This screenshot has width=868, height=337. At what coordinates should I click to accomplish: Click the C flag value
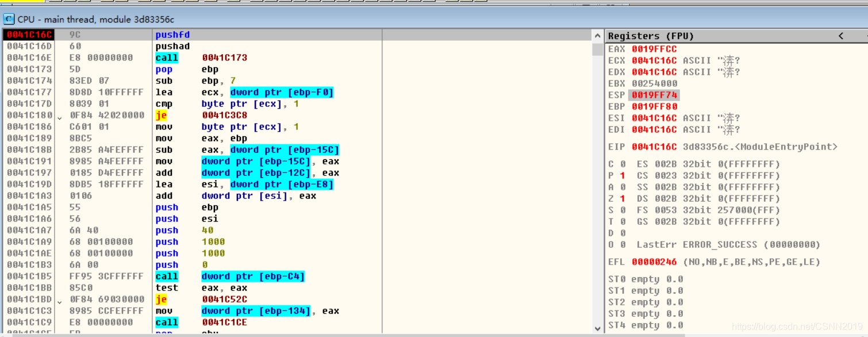(x=623, y=164)
